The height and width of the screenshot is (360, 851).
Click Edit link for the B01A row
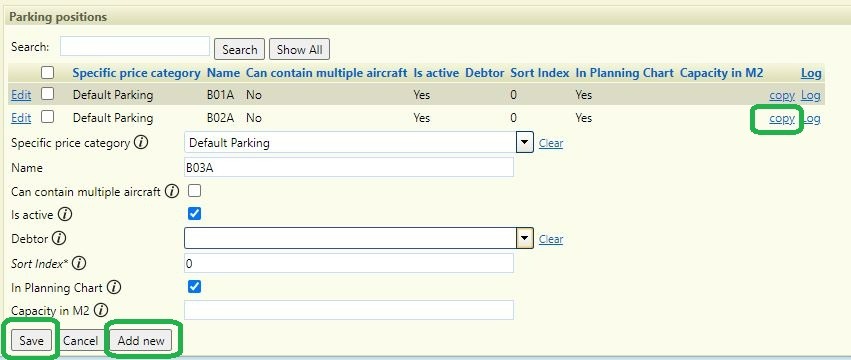(21, 95)
